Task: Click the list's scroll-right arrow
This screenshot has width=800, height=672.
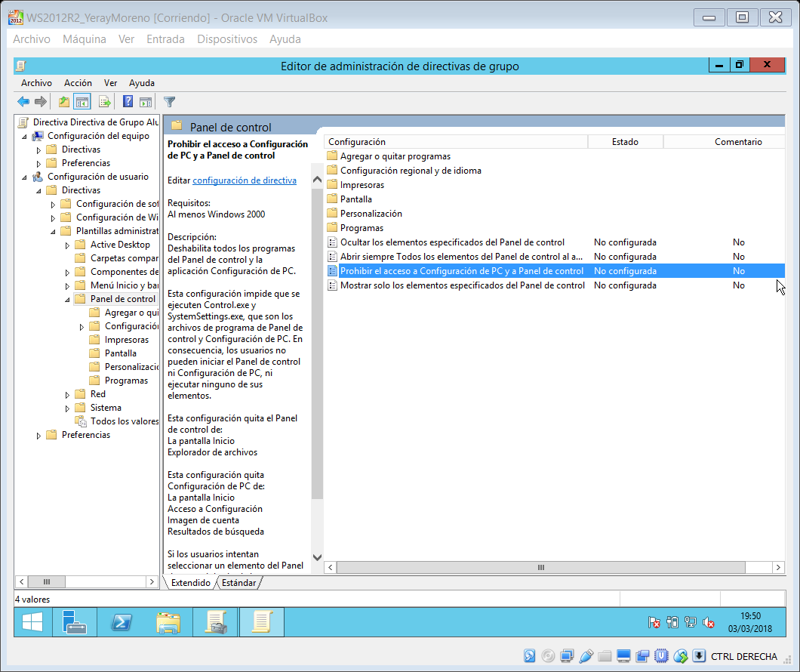Action: 778,567
